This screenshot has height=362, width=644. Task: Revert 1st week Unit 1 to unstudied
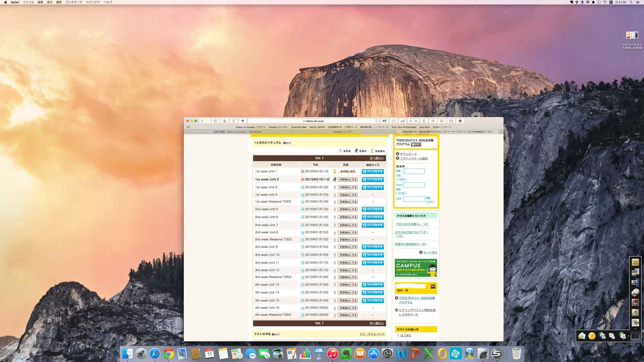point(347,172)
